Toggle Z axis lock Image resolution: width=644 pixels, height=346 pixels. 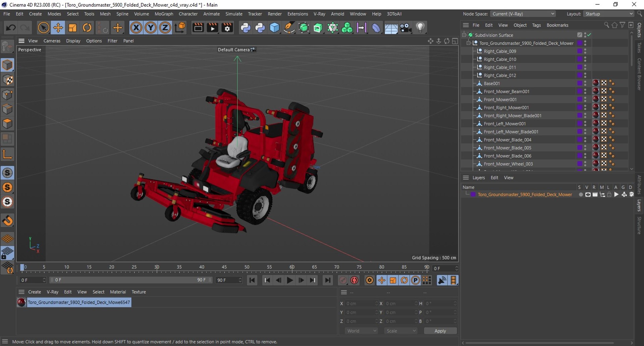point(165,27)
